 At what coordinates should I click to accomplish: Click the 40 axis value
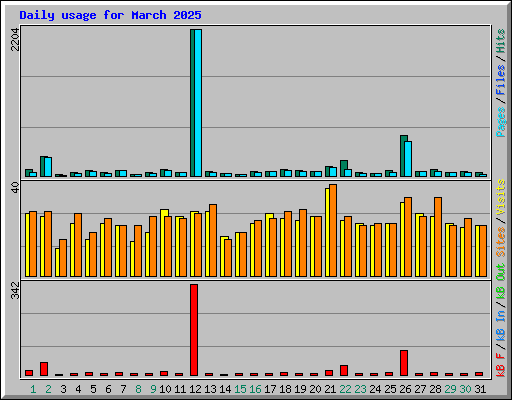click(15, 187)
